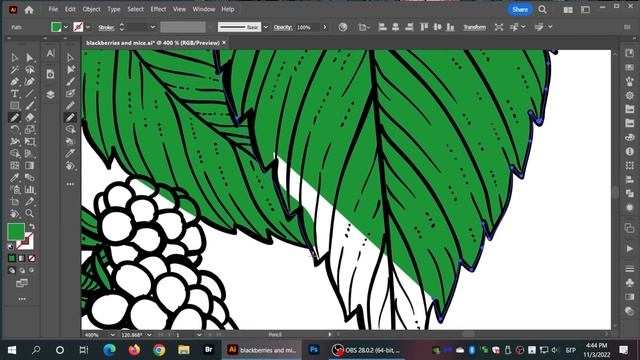The height and width of the screenshot is (360, 640).
Task: Switch to Draw Inside mode
Action: (x=31, y=270)
